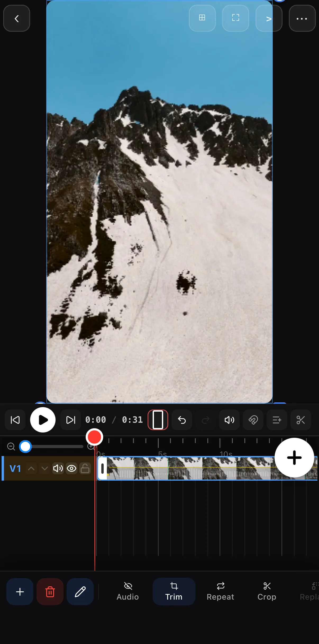Select the V1 track label

tap(15, 469)
